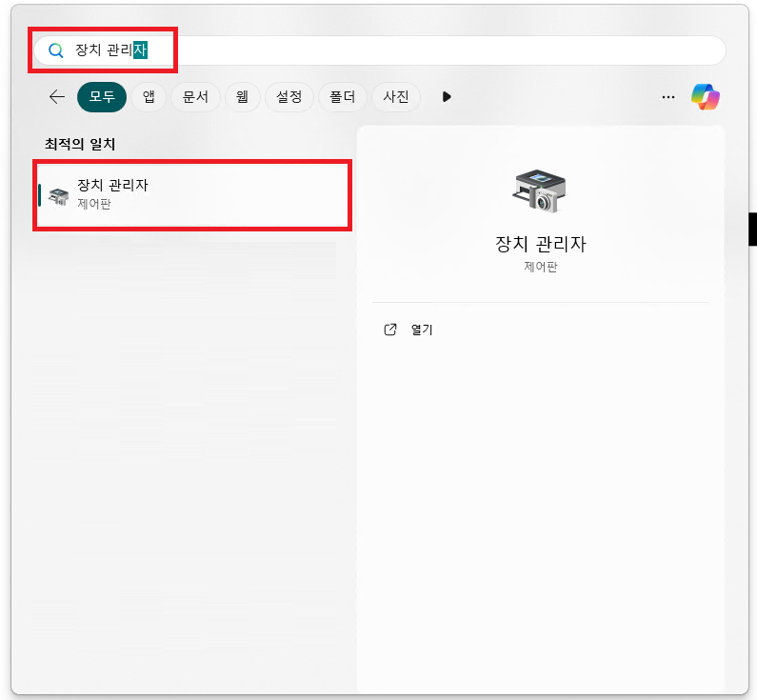Select the 사진 filter tab
Image resolution: width=757 pixels, height=700 pixels.
tap(396, 96)
